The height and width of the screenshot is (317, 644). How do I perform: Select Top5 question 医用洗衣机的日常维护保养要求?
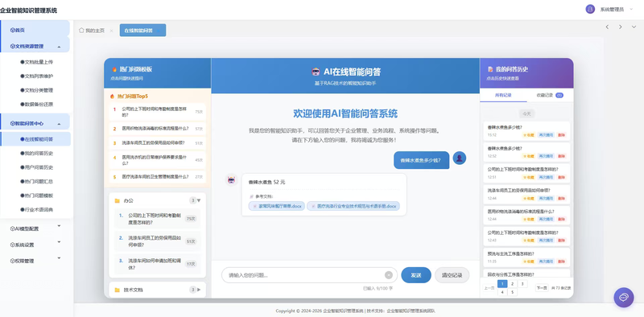tap(158, 160)
